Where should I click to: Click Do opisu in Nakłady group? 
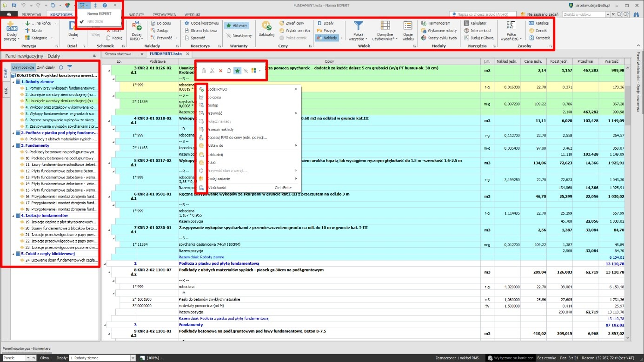[160, 23]
